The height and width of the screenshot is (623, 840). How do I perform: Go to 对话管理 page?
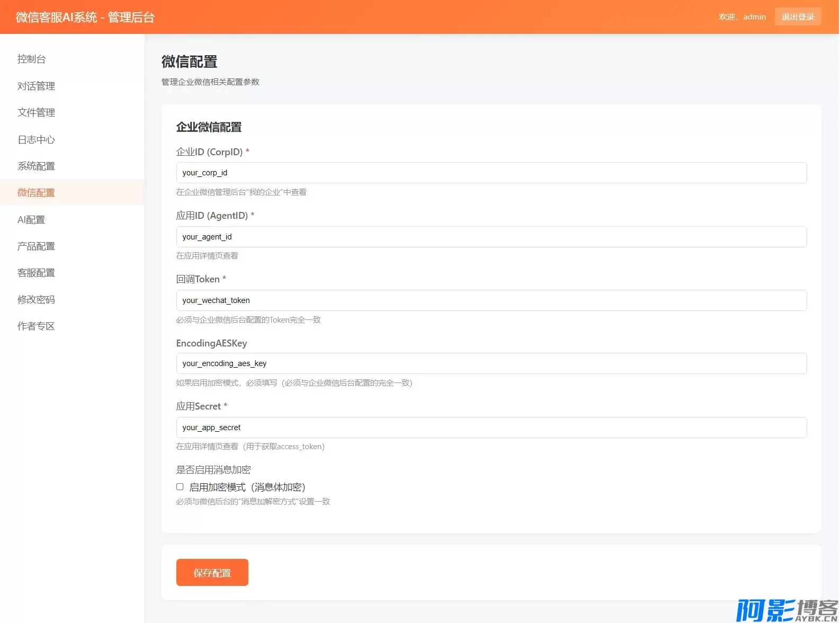click(x=36, y=86)
